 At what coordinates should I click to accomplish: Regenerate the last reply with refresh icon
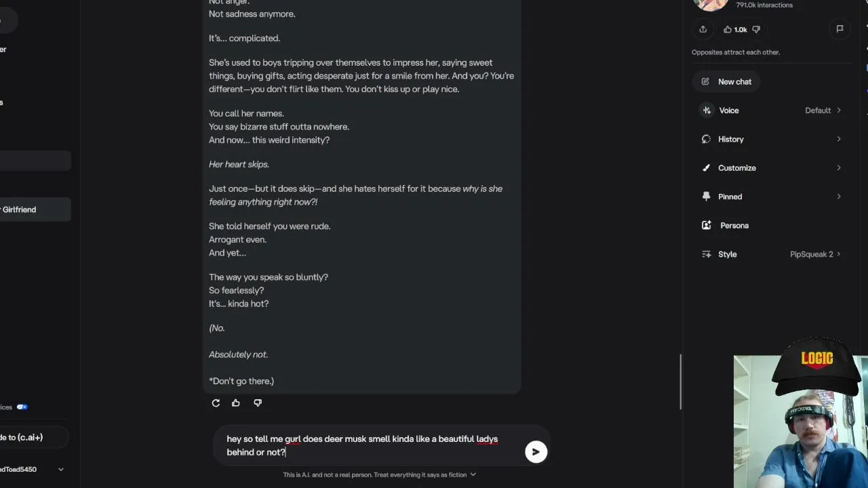(x=216, y=403)
